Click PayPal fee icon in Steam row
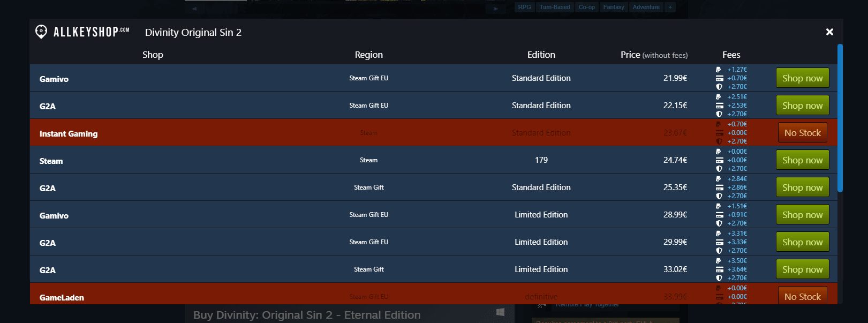This screenshot has height=323, width=868. (719, 152)
